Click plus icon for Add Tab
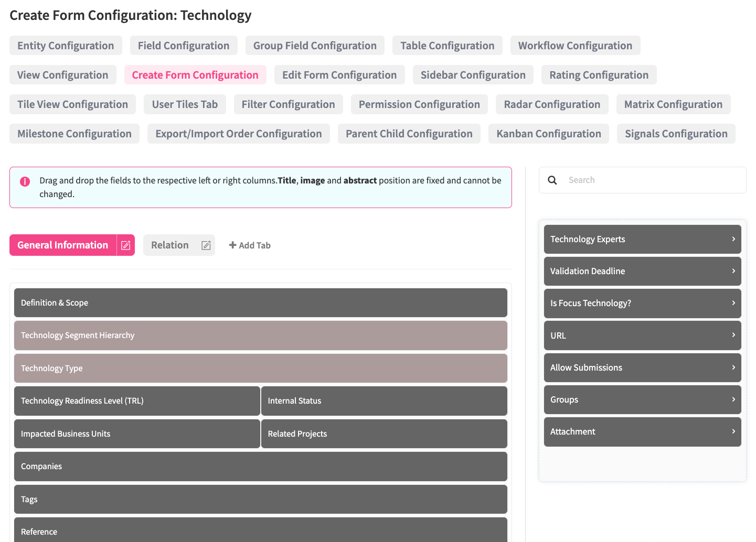Viewport: 756px width, 542px height. (x=232, y=245)
